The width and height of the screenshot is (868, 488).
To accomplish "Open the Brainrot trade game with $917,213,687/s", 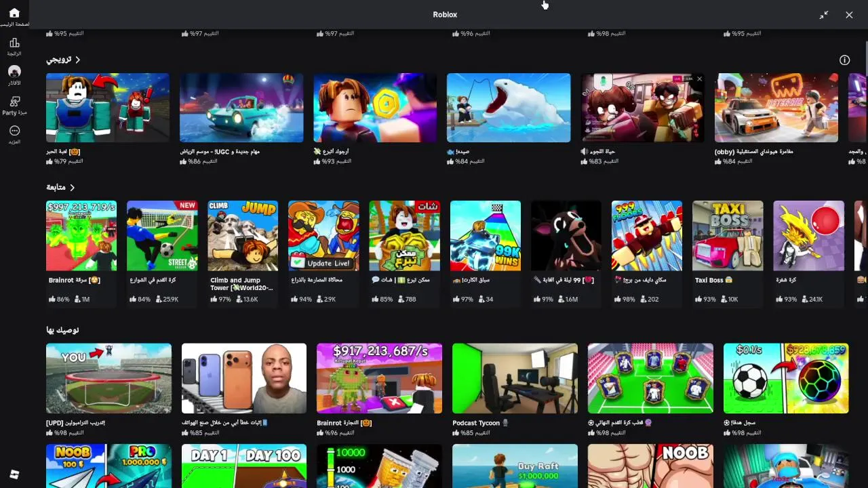I will point(379,378).
